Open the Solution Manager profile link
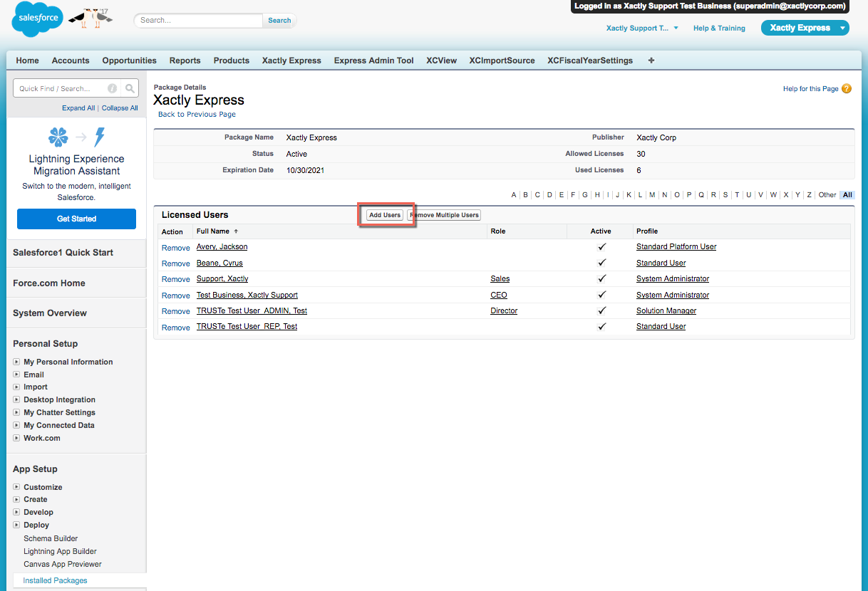Viewport: 868px width, 591px height. (x=666, y=310)
